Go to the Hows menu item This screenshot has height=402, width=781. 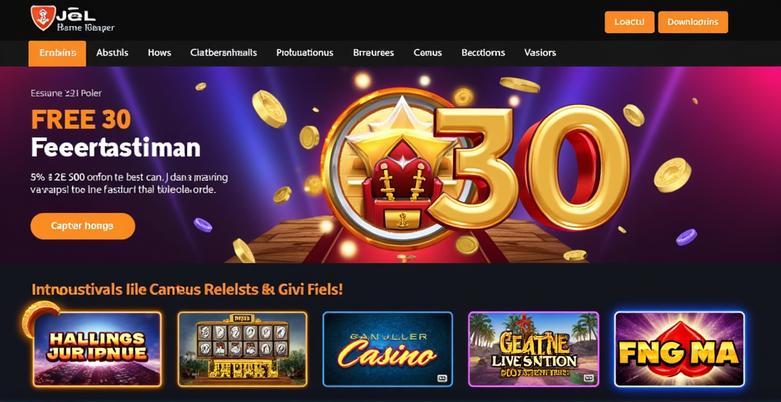(x=159, y=53)
